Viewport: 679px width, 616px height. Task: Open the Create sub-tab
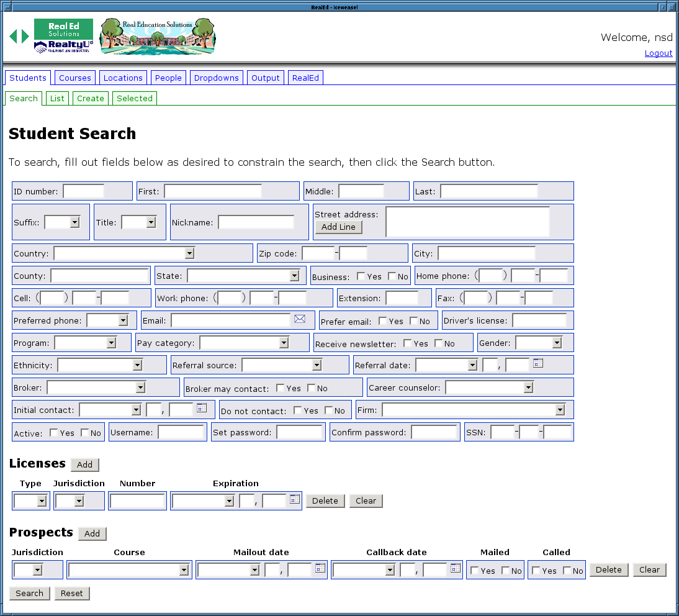click(91, 98)
